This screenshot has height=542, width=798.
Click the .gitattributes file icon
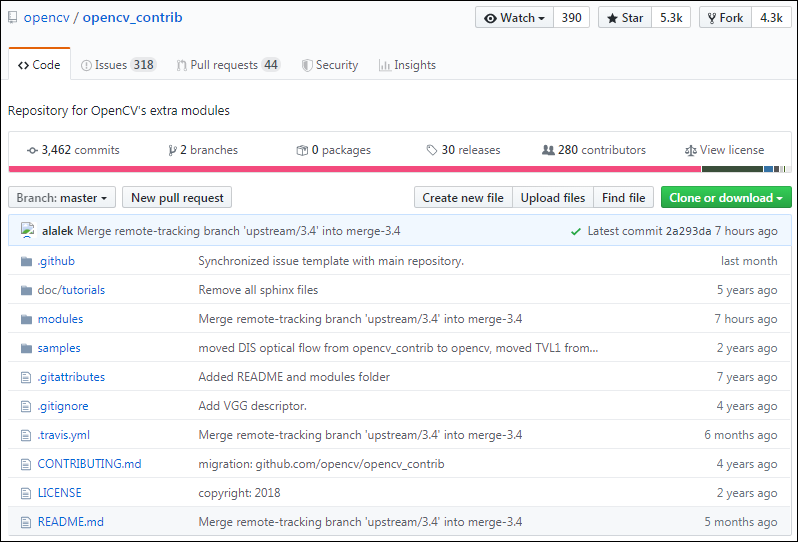pos(26,378)
